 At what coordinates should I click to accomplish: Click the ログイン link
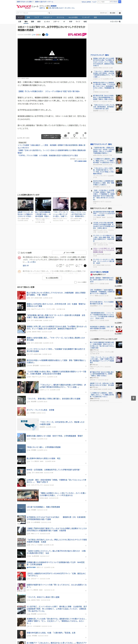click(42, 8)
